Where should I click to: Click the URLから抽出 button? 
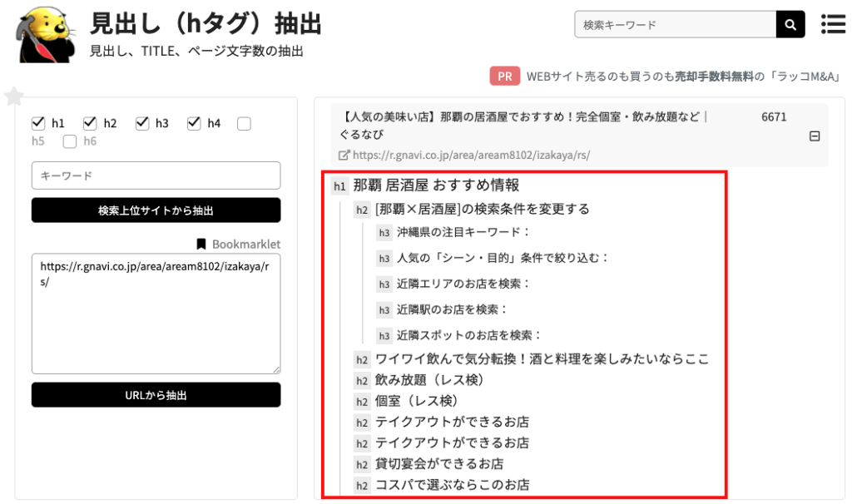pyautogui.click(x=156, y=395)
